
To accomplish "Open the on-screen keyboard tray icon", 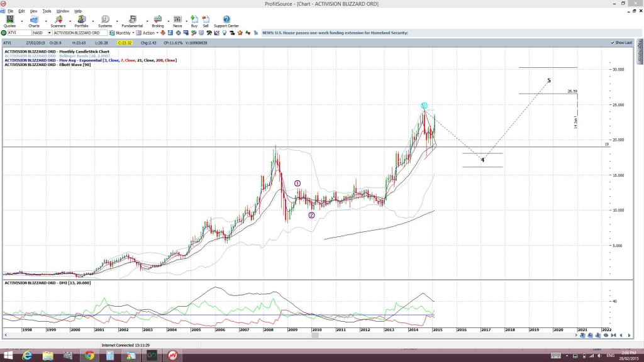I will [x=556, y=356].
